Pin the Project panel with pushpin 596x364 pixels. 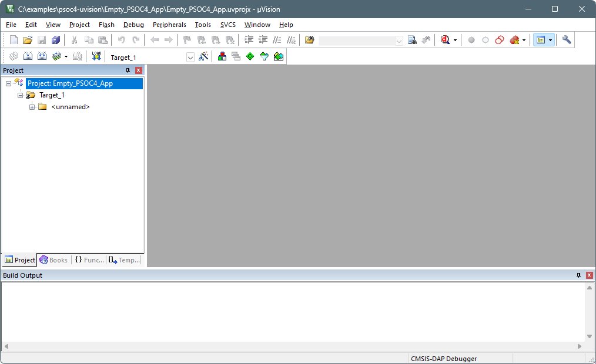(x=128, y=70)
